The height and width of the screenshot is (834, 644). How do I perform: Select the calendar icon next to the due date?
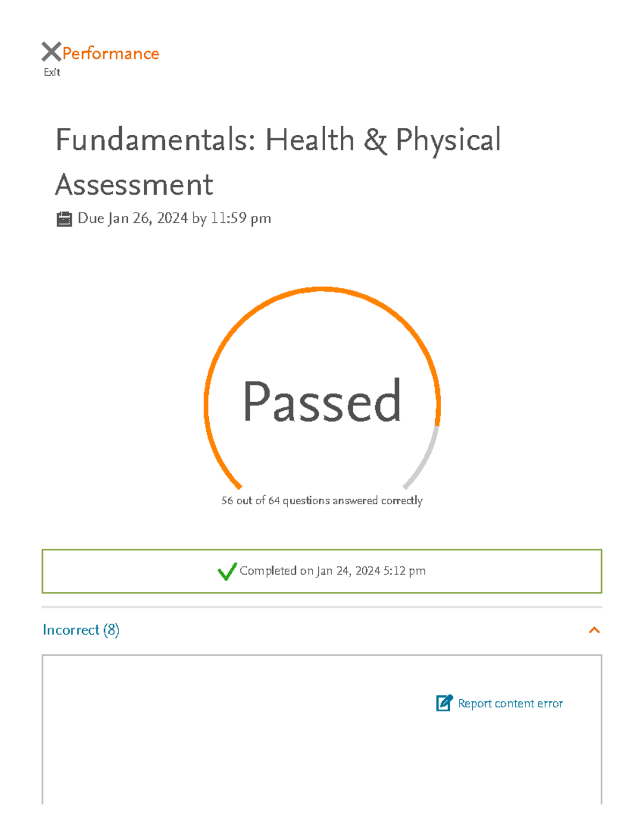[x=64, y=218]
